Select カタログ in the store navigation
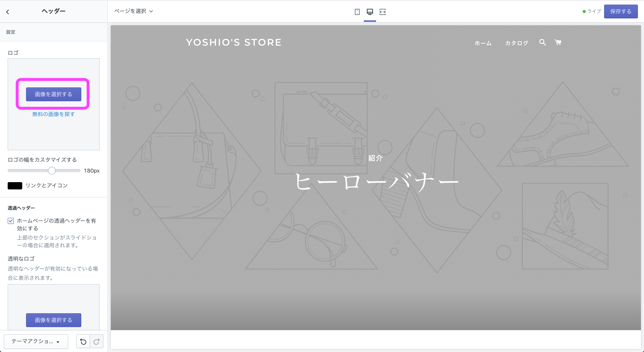The height and width of the screenshot is (352, 644). 516,43
